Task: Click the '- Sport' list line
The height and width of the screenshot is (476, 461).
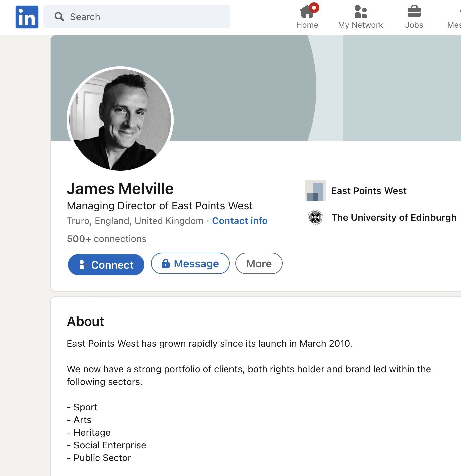Action: [82, 407]
